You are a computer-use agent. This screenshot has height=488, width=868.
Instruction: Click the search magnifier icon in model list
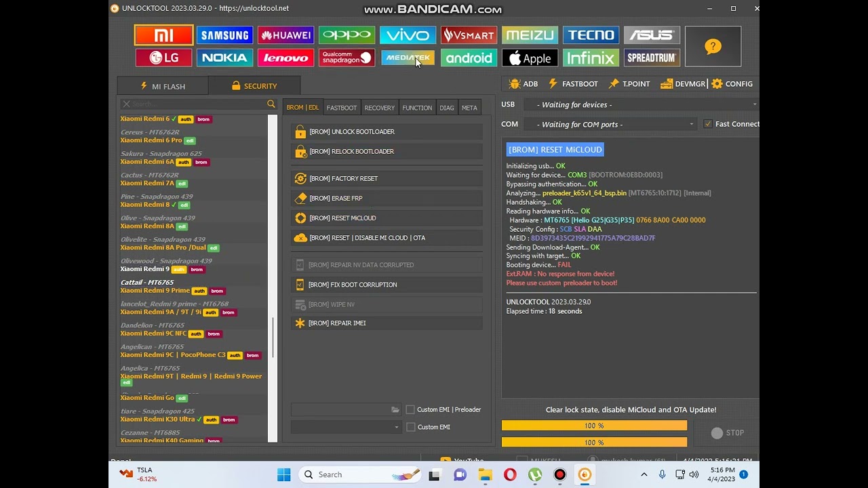271,104
